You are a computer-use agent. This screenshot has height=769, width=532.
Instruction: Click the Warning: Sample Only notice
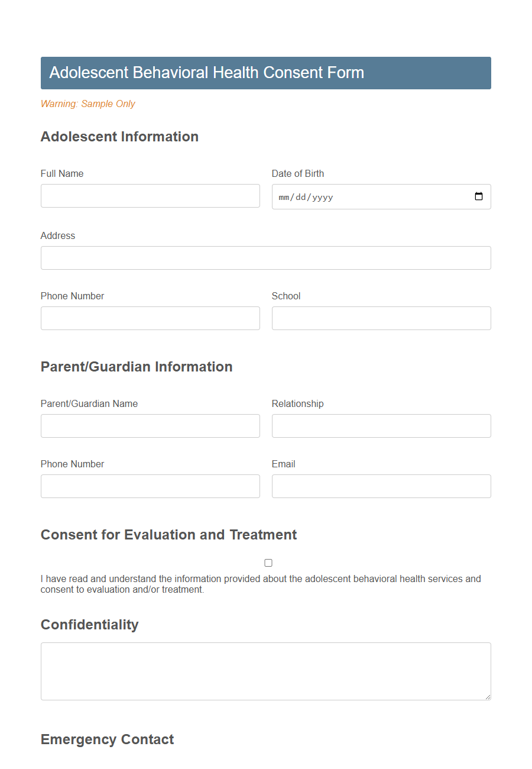point(87,104)
